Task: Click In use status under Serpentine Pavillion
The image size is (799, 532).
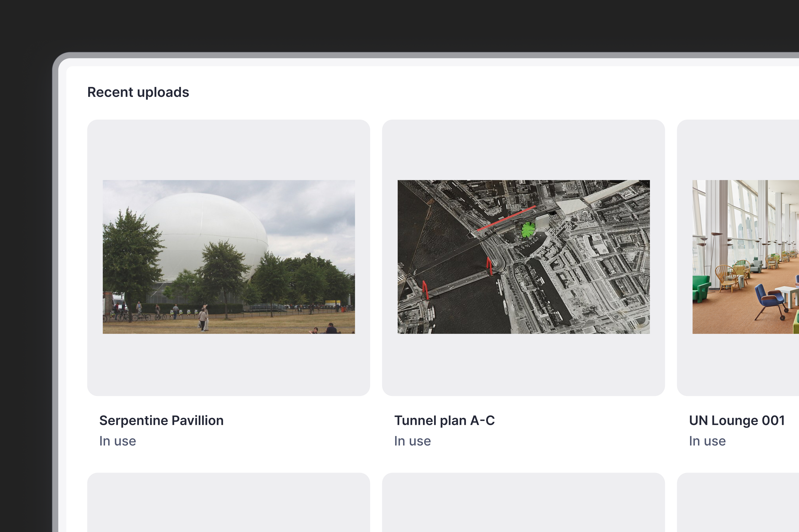Action: (x=118, y=441)
